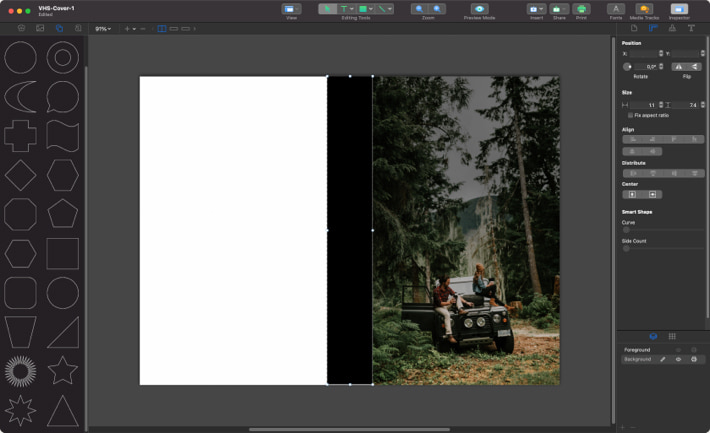Choose the green rectangle shape tool
Screen dimensions: 710x433
point(363,9)
